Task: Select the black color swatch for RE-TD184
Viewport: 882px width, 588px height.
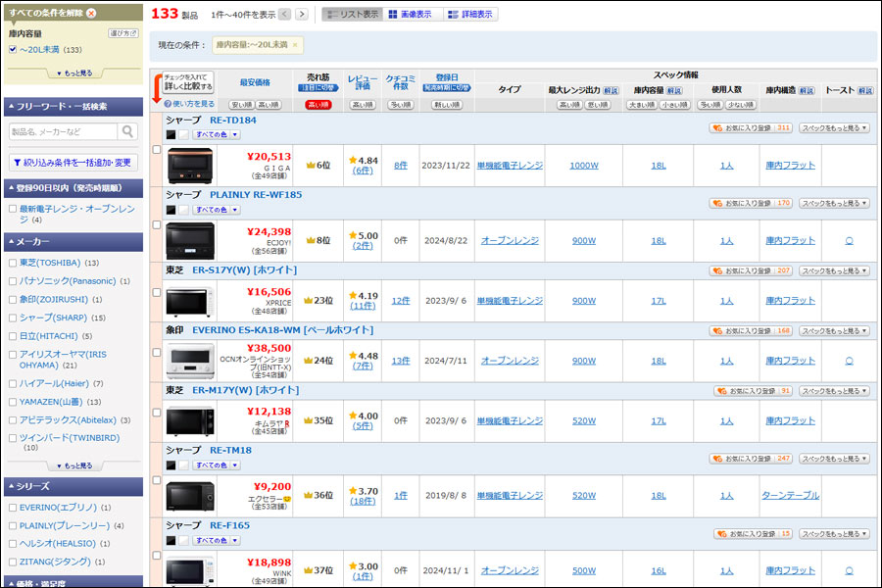Action: pyautogui.click(x=171, y=135)
